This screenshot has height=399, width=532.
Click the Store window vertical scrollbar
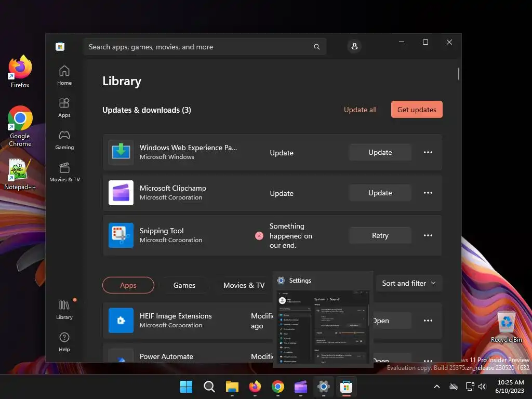click(459, 74)
